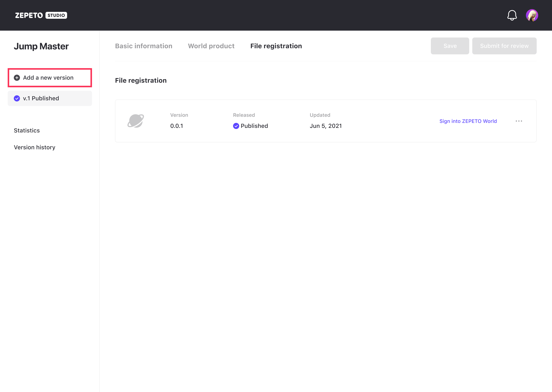Click the Published status check icon
Viewport: 552px width, 392px height.
coord(236,126)
